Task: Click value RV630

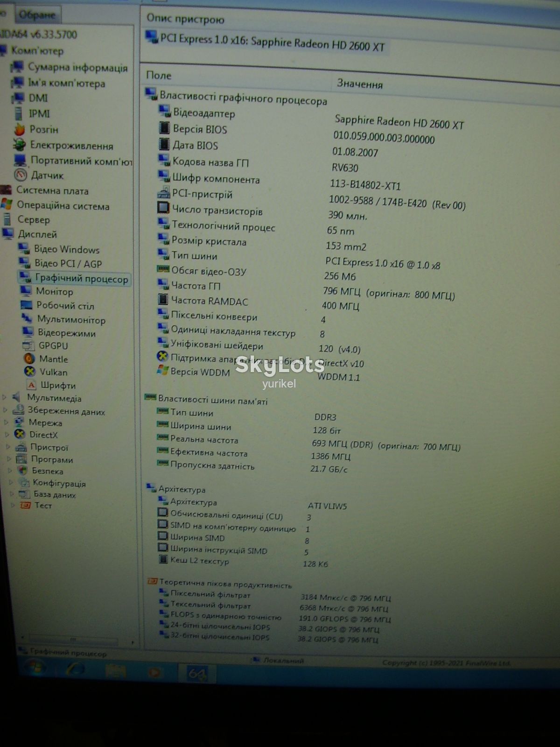Action: 345,168
